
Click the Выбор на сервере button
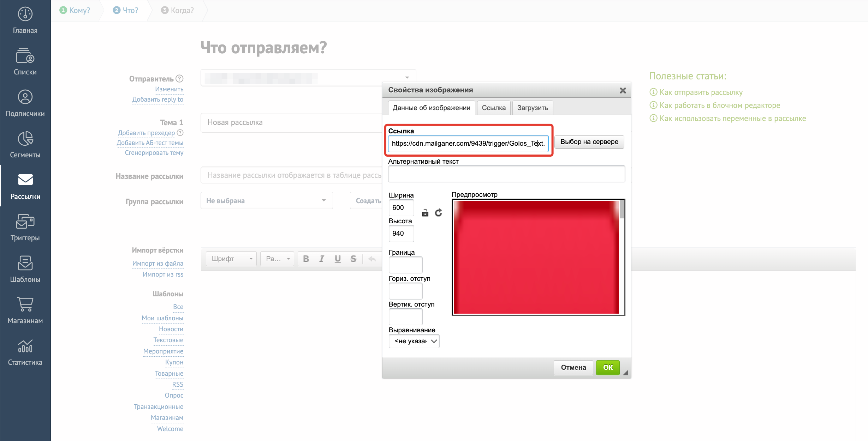click(589, 142)
